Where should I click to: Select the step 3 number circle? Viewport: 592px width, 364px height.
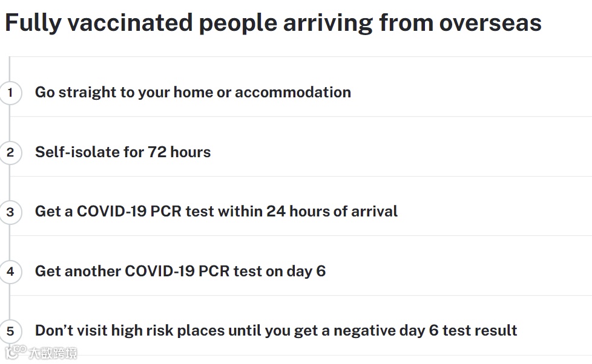(10, 212)
